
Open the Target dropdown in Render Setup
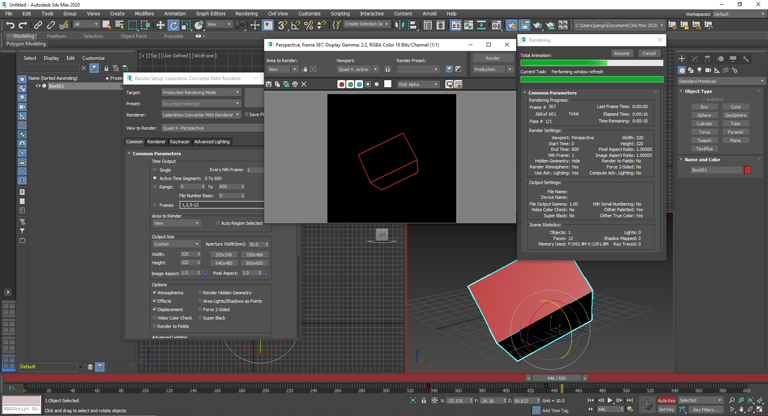201,92
